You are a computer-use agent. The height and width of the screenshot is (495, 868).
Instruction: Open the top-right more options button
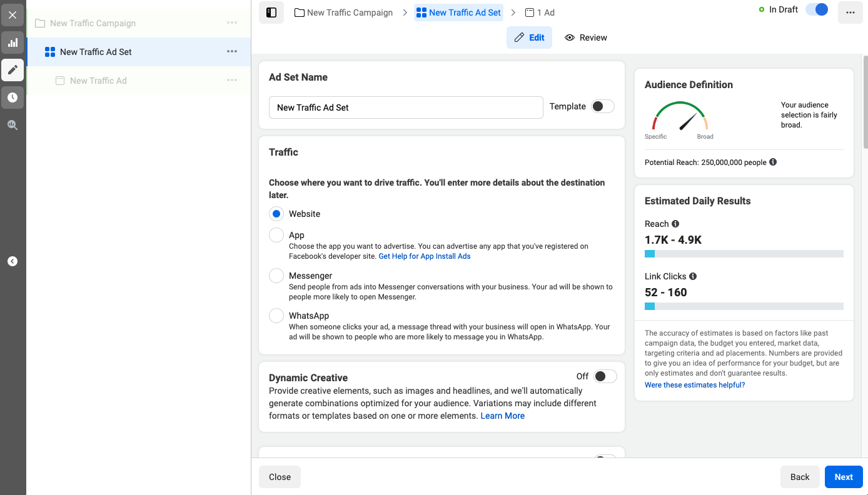pos(850,12)
